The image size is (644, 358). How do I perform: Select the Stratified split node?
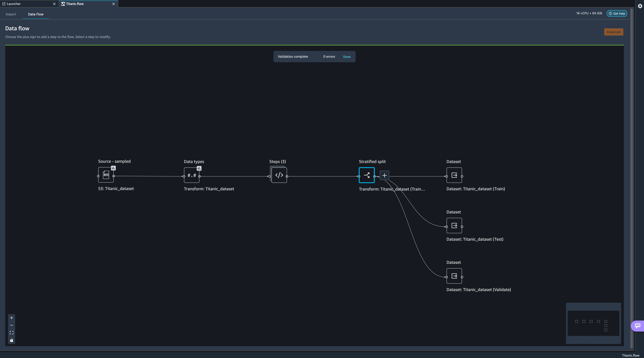(x=367, y=175)
